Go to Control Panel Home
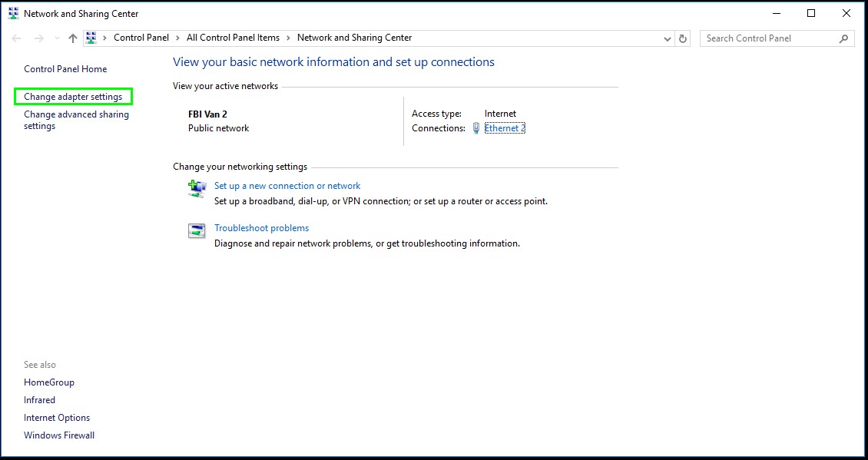868x460 pixels. coord(65,69)
